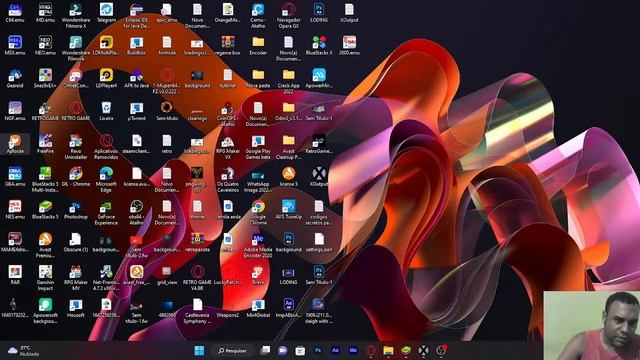
Task: Select the GBA.emu desktop icon
Action: tap(15, 177)
